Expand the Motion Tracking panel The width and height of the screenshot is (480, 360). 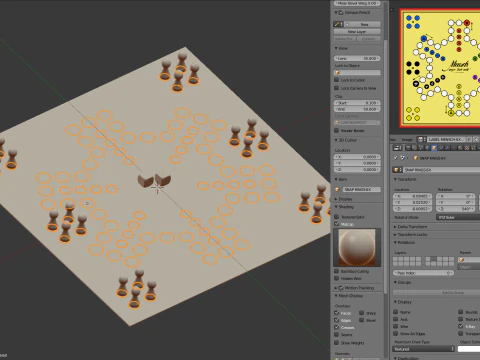(x=336, y=288)
